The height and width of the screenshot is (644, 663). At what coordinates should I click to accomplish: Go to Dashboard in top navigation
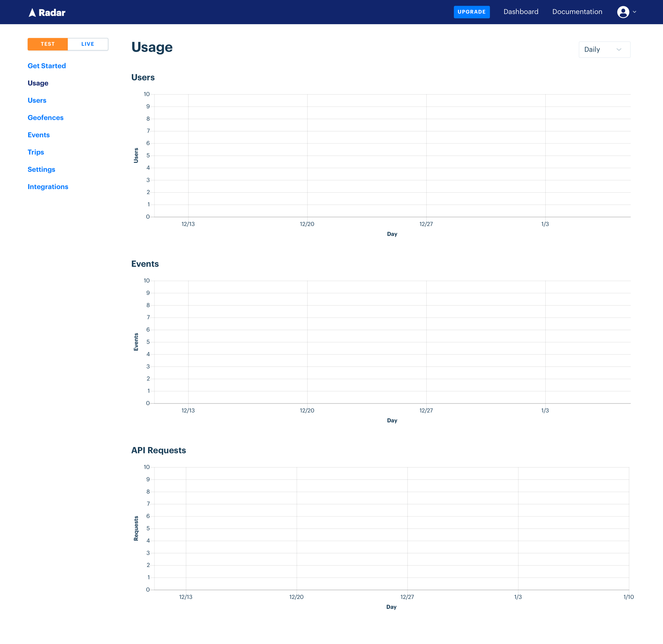pos(520,12)
